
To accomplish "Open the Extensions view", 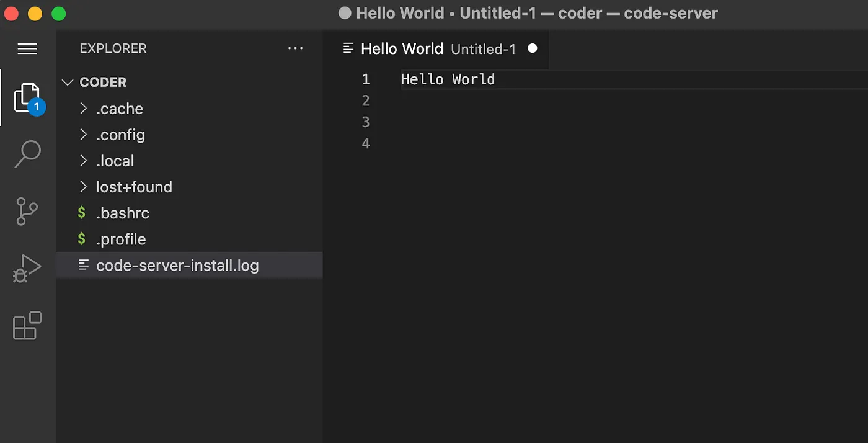I will tap(27, 326).
